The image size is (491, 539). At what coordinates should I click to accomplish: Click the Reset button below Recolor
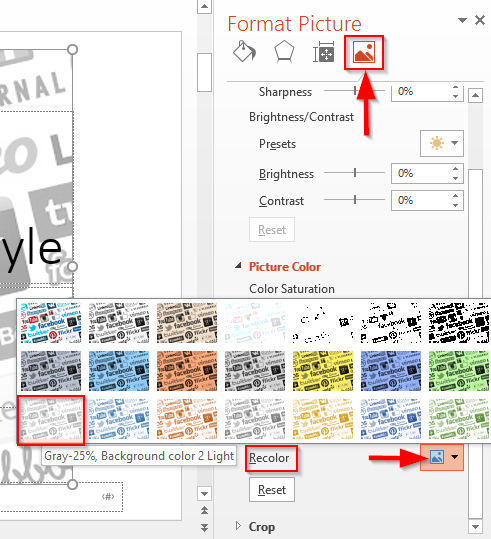coord(272,490)
